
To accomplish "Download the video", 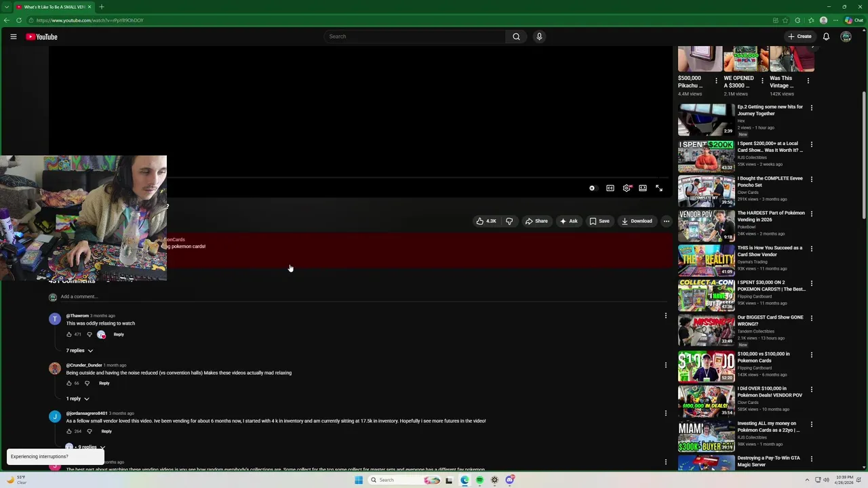I will (637, 221).
